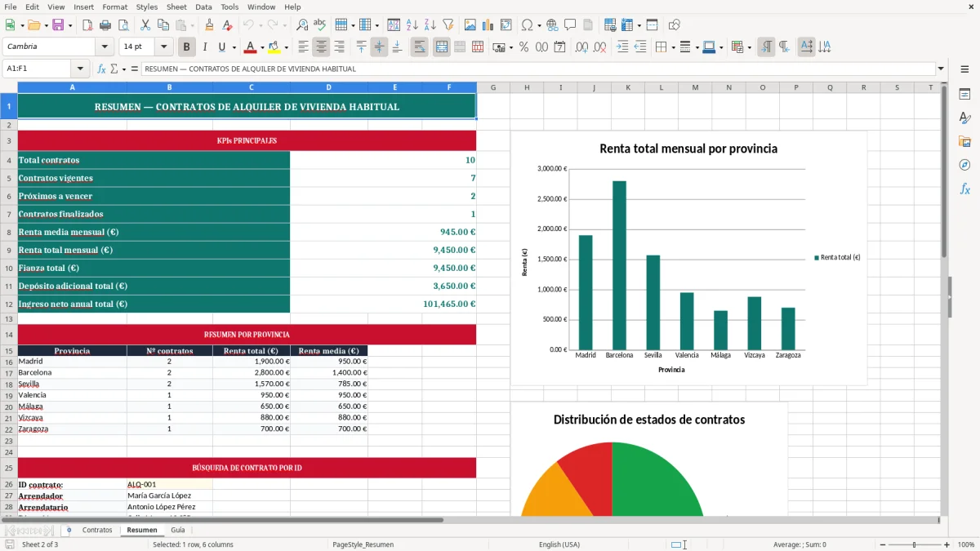Switch to the Guía sheet tab
980x551 pixels.
click(177, 530)
